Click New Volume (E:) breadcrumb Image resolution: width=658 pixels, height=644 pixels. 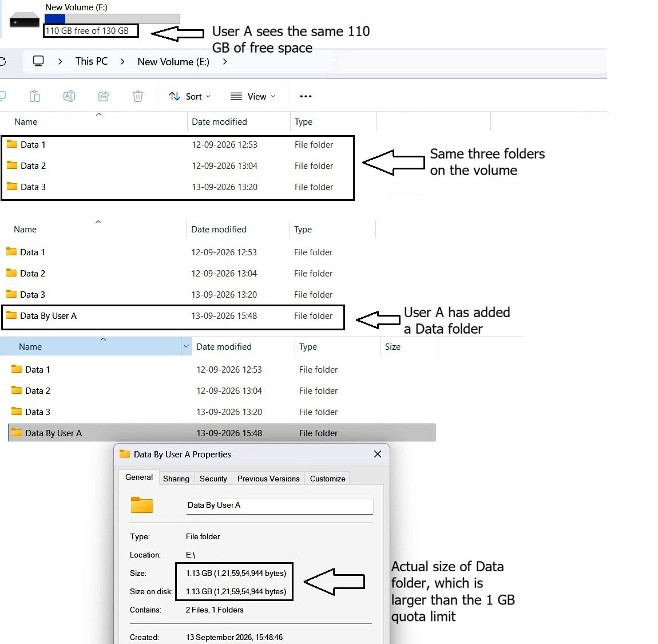[x=173, y=62]
